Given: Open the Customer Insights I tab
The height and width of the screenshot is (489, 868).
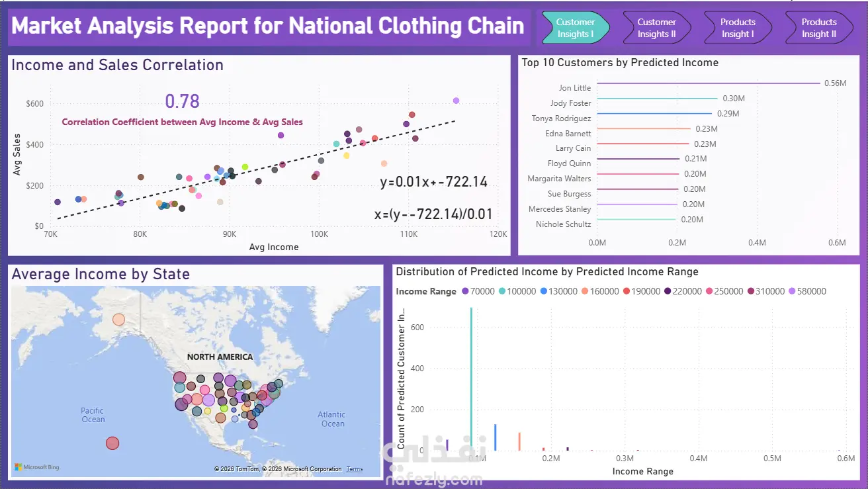Looking at the screenshot, I should point(574,28).
